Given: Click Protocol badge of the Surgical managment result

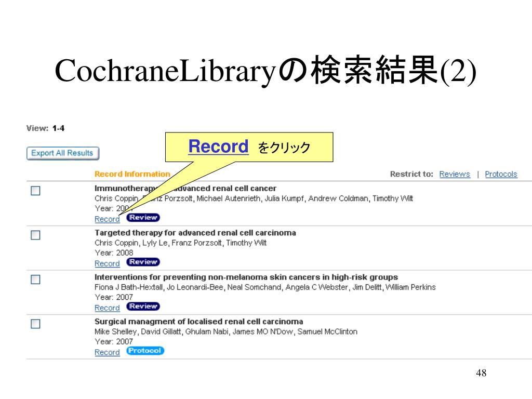Looking at the screenshot, I should coord(145,351).
